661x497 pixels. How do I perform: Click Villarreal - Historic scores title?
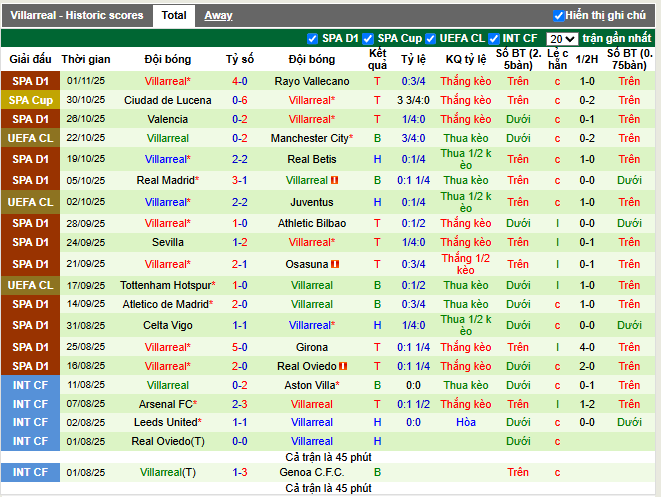pos(77,16)
